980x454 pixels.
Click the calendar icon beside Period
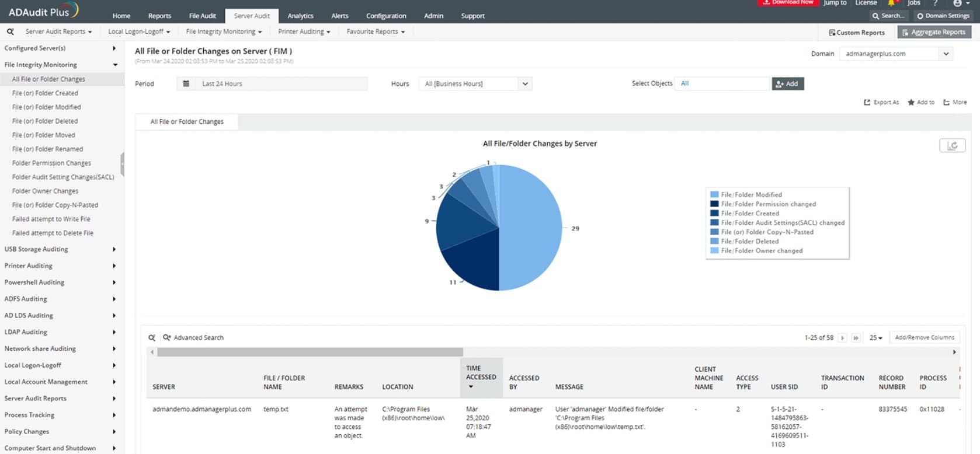click(186, 83)
